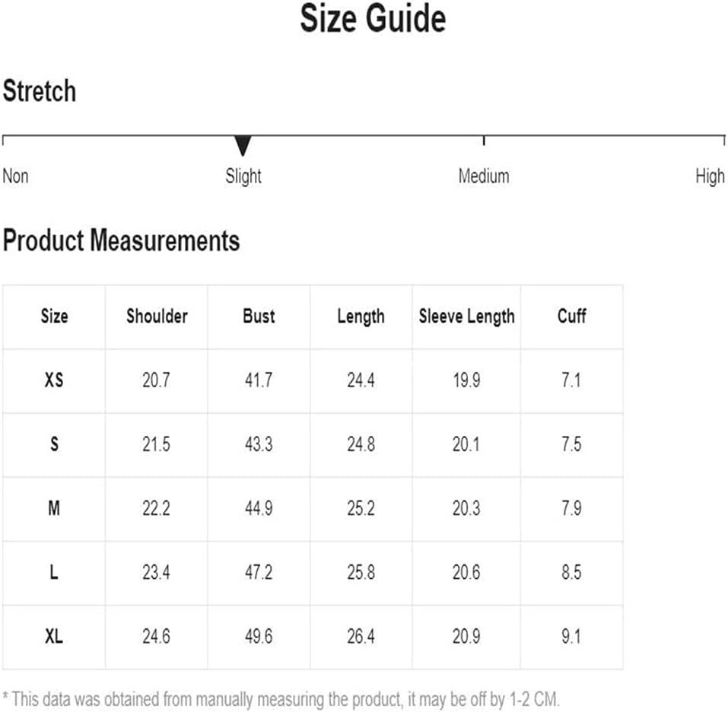The height and width of the screenshot is (712, 728).
Task: Click the Slight stretch triangle marker
Action: coord(243,146)
